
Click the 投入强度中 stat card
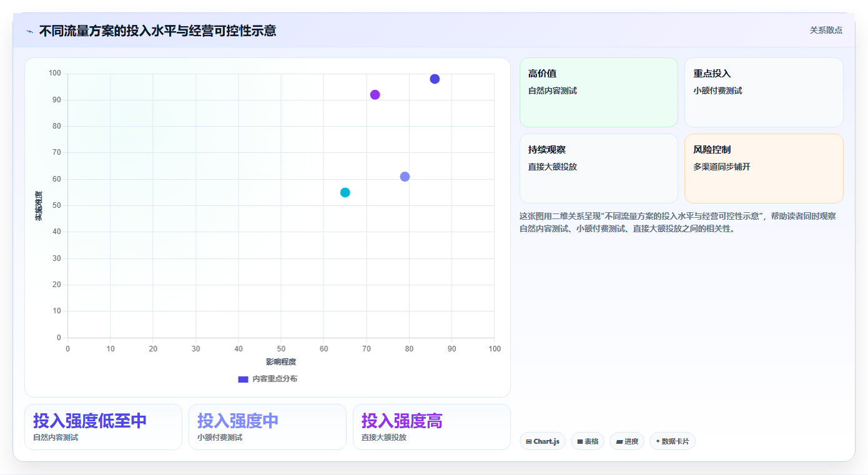coord(267,427)
